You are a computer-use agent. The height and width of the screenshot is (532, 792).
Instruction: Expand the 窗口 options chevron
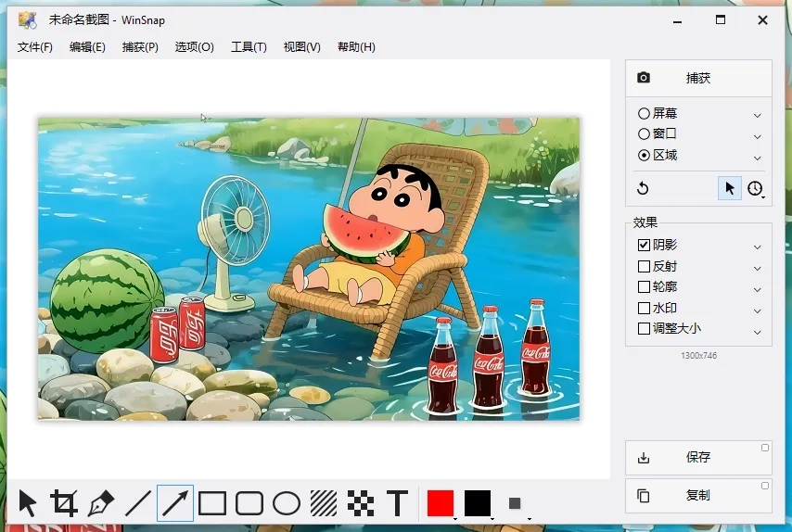click(757, 136)
